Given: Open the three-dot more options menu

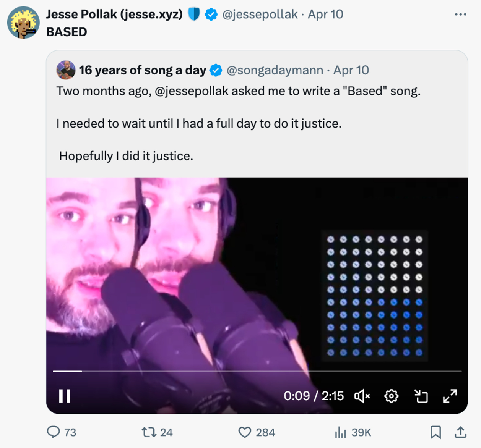Looking at the screenshot, I should [460, 15].
